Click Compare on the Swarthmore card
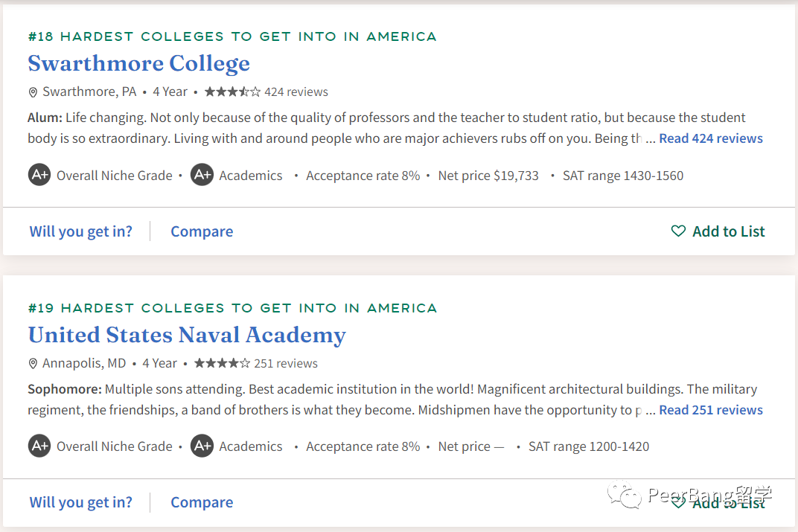 (x=202, y=231)
